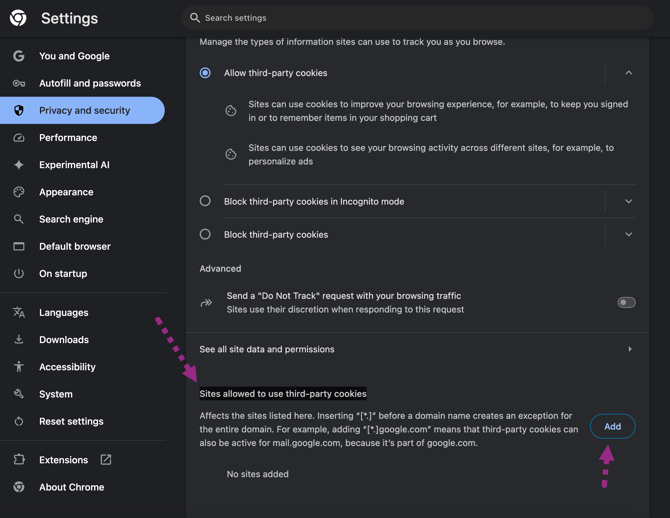
Task: Enable the Do Not Track toggle
Action: (x=626, y=302)
